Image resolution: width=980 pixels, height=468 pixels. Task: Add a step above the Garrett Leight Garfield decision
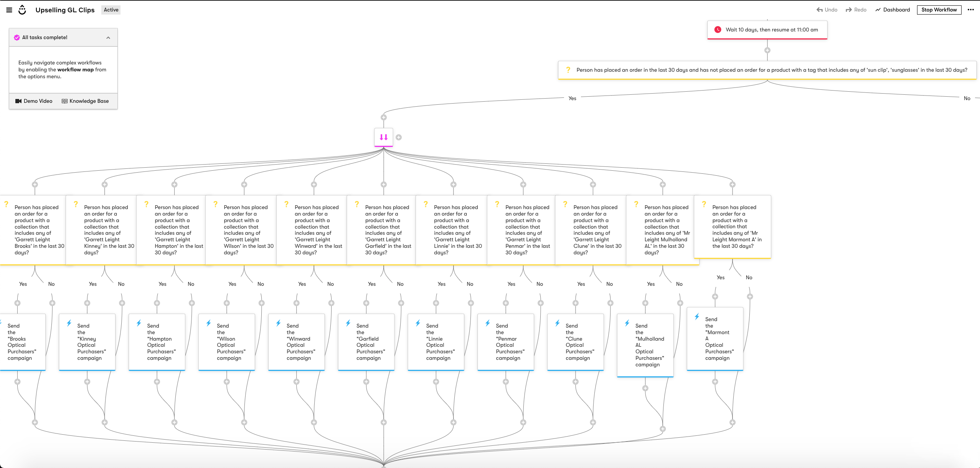tap(384, 185)
